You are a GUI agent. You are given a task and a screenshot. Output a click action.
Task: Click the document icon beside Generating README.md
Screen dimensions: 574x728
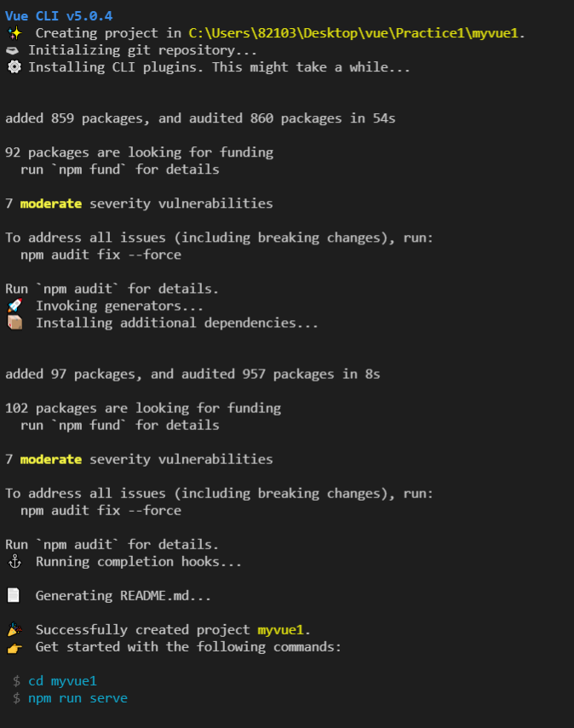pyautogui.click(x=14, y=596)
